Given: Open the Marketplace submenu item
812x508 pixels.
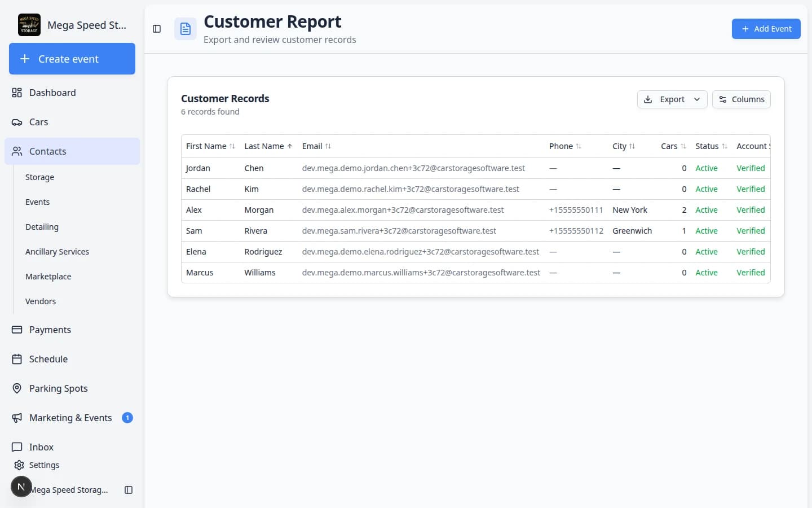Looking at the screenshot, I should click(x=48, y=277).
